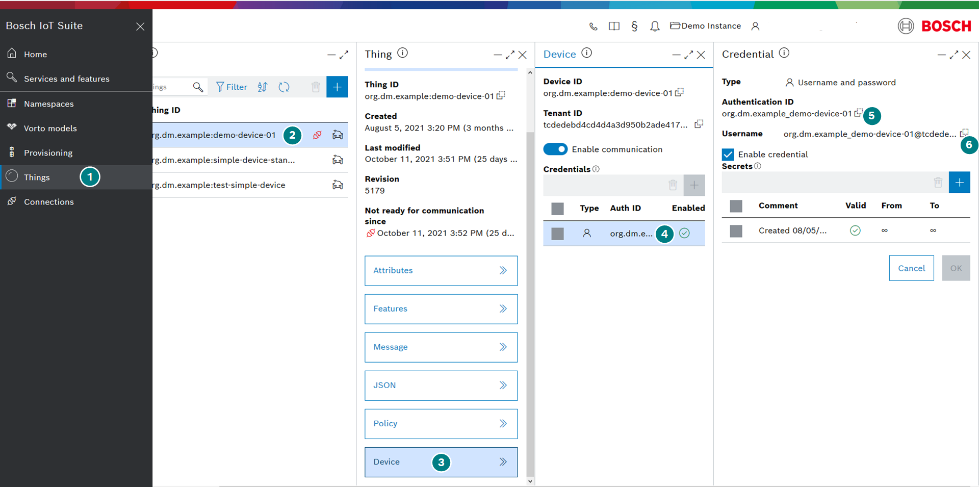
Task: Click red disconnected link icon on demo-device-01
Action: [x=317, y=135]
